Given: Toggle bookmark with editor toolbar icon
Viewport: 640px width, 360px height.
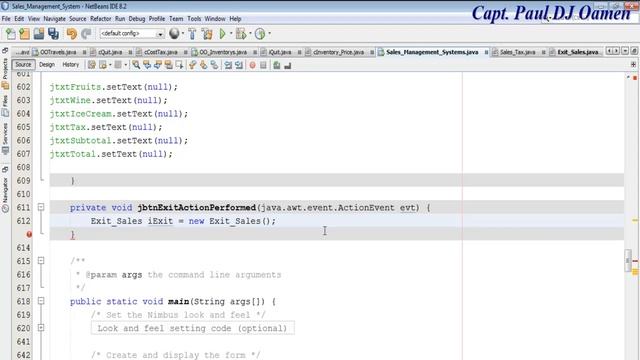Looking at the screenshot, I should click(214, 65).
